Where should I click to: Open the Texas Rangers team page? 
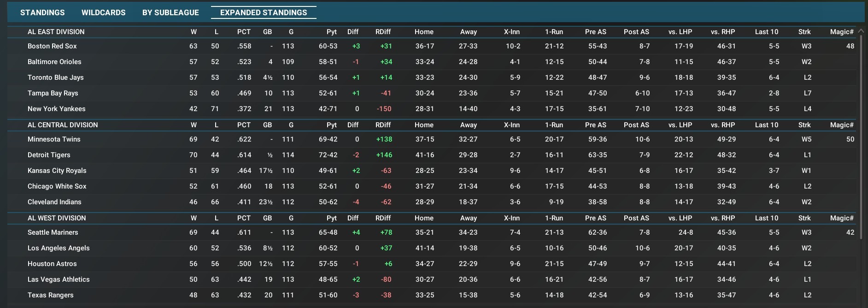[x=50, y=295]
